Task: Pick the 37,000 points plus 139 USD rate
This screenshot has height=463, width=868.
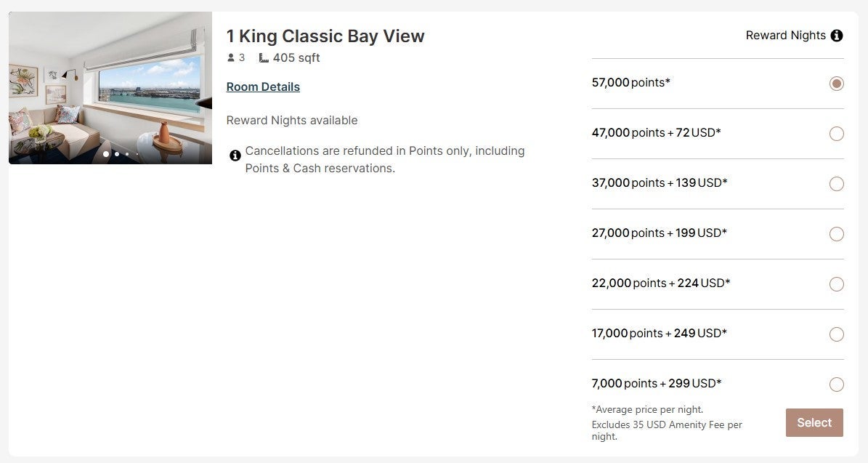Action: 836,184
